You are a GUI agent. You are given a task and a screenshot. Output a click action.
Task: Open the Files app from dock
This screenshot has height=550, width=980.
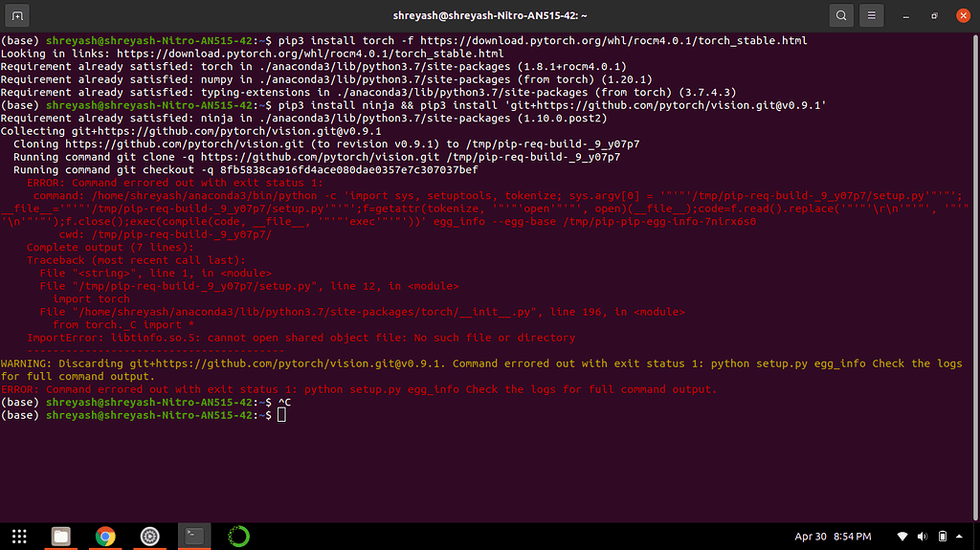(x=60, y=536)
